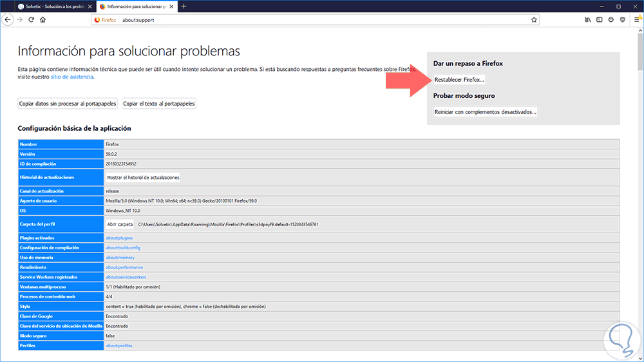
Task: Reload the current page
Action: pos(31,20)
